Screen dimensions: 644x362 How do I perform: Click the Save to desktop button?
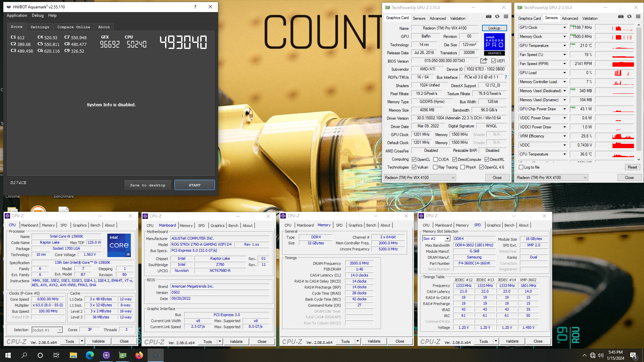148,185
